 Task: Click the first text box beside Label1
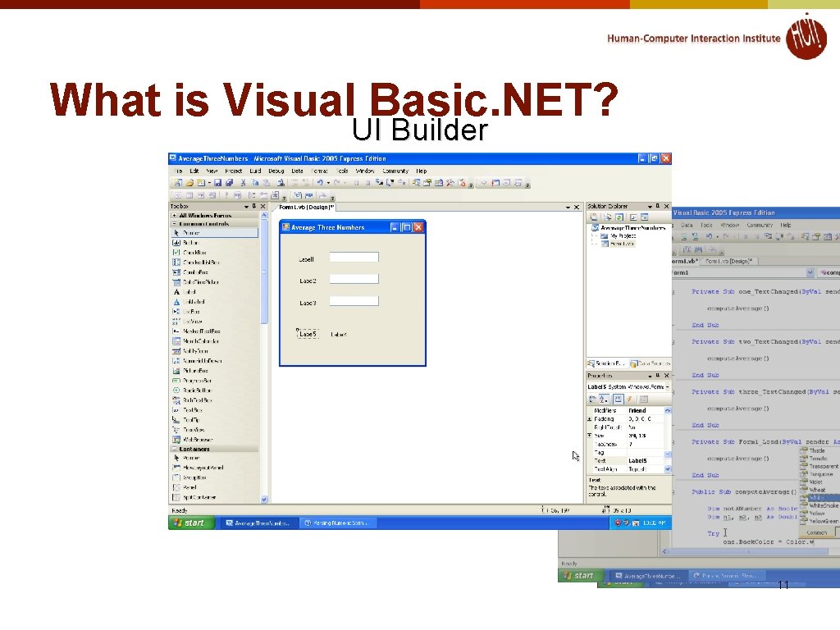click(x=354, y=257)
